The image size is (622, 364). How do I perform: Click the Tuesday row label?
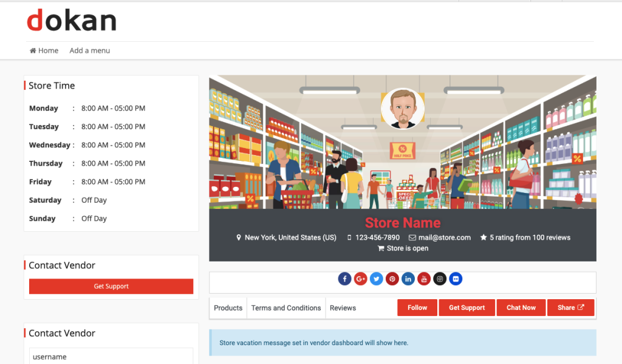44,127
